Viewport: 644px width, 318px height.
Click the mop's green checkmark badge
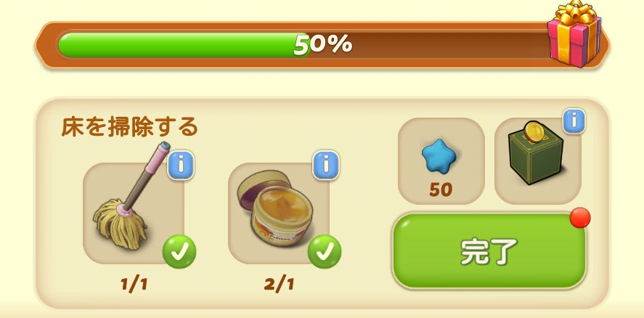pos(179,251)
